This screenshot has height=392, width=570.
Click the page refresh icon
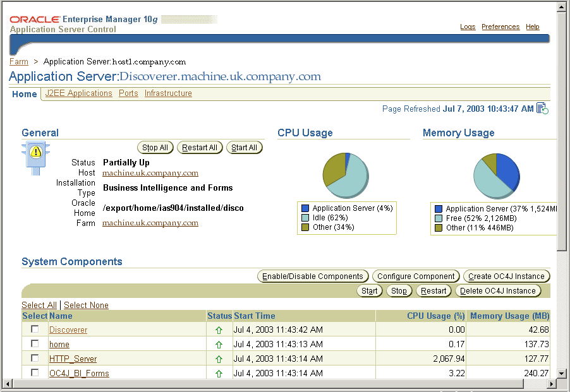click(542, 108)
